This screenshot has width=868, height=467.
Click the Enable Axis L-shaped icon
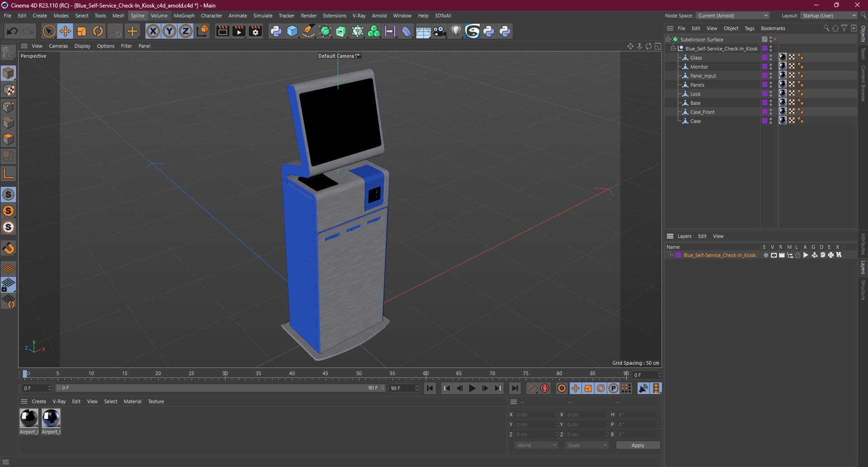[x=9, y=173]
